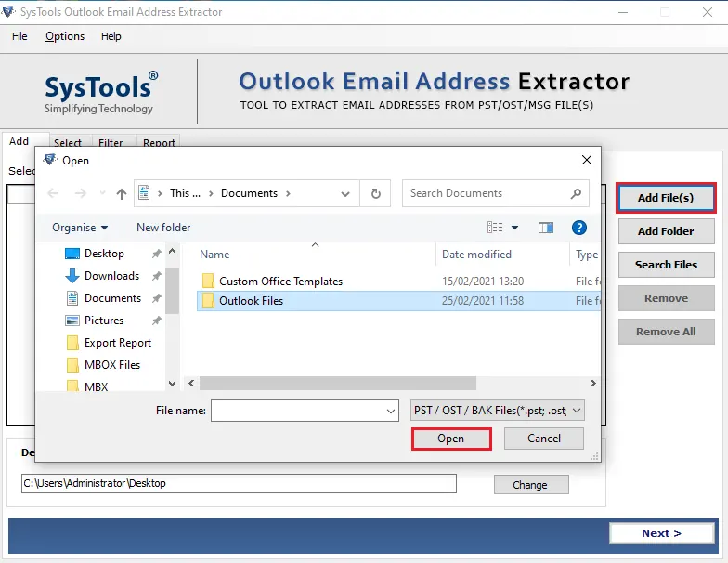Screen dimensions: 728x563
Task: Click the Desktop icon in navigation pane
Action: pyautogui.click(x=72, y=254)
